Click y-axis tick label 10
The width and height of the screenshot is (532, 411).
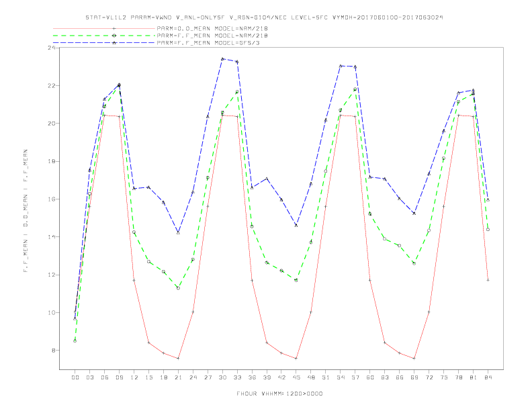tap(52, 313)
